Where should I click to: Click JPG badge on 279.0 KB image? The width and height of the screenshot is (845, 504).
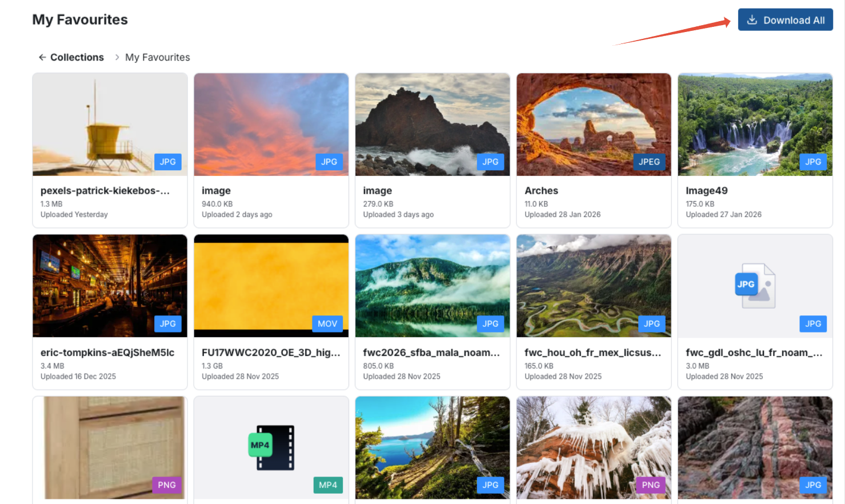[490, 162]
